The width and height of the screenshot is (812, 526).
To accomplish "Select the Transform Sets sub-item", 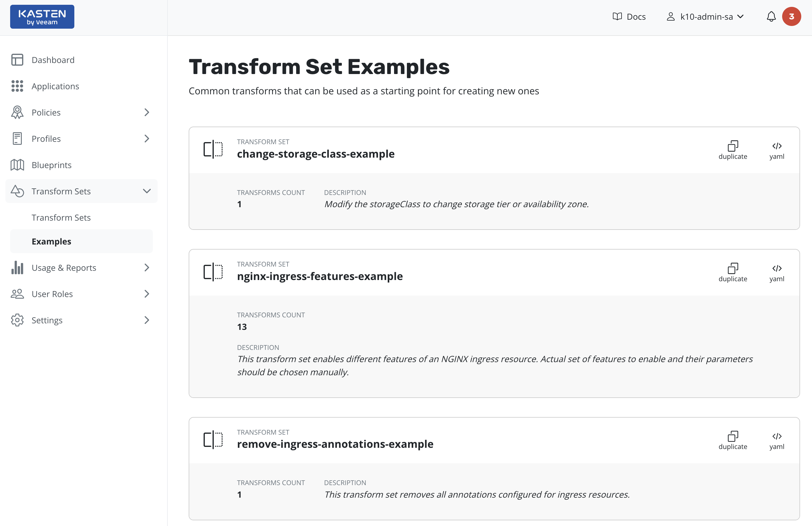I will click(61, 218).
